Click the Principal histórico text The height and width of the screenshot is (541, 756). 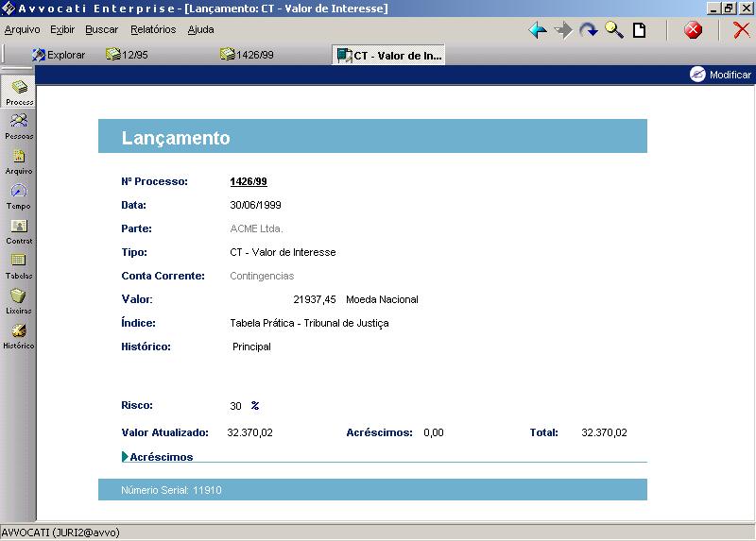pyautogui.click(x=251, y=347)
